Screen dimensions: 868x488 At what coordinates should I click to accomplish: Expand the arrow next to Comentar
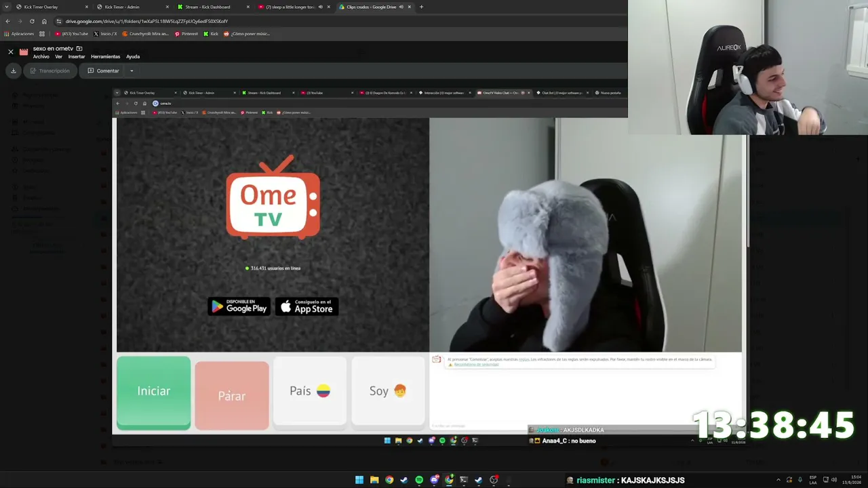pos(132,70)
